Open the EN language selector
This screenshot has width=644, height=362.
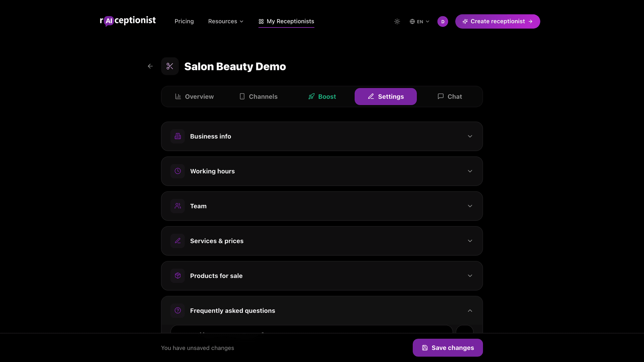click(x=419, y=21)
